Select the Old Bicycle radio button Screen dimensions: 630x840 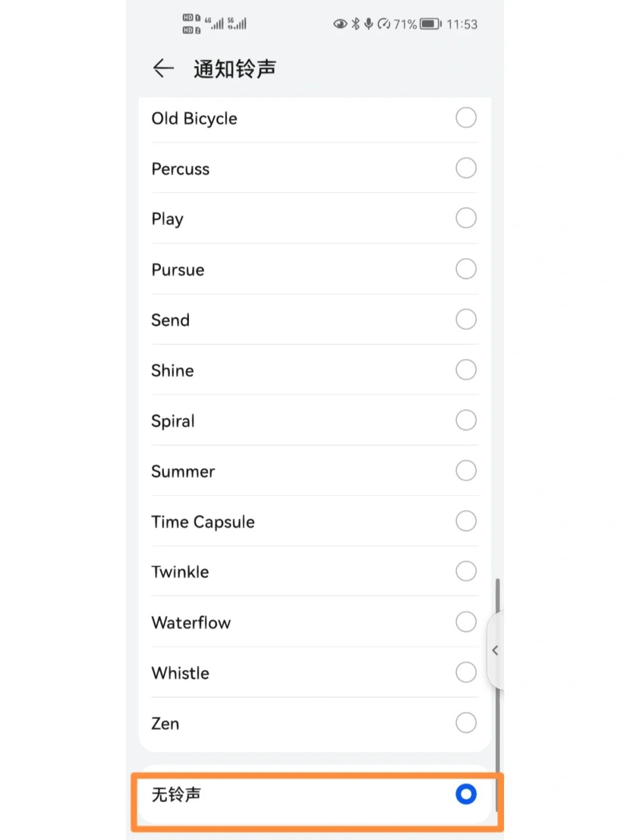click(x=466, y=118)
